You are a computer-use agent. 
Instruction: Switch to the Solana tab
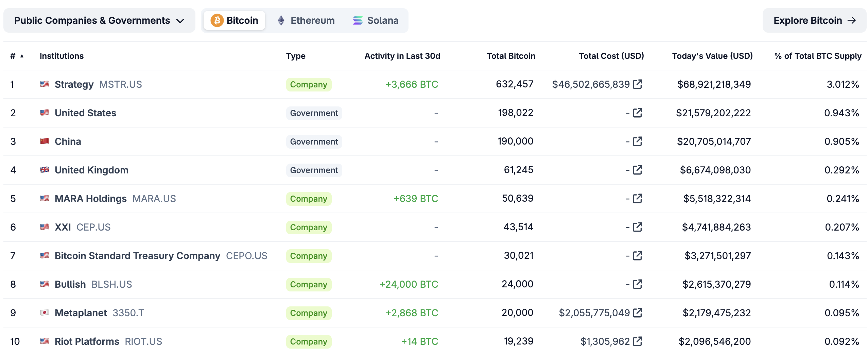376,20
